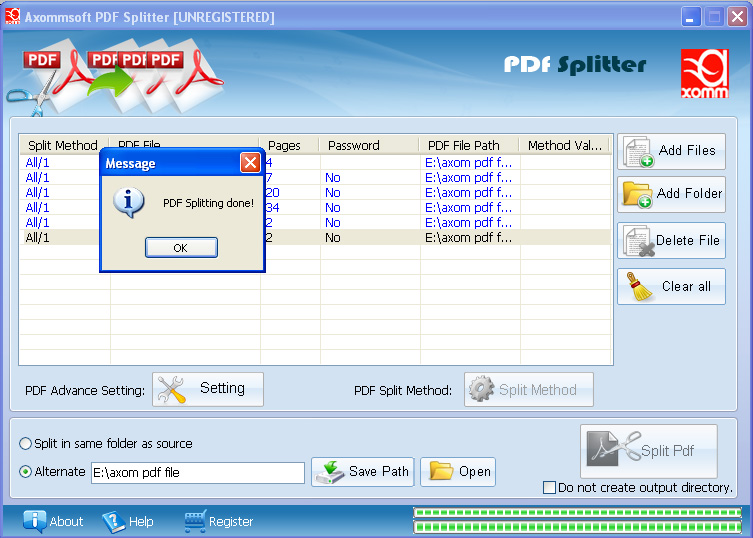
Task: Click the Pages column header
Action: tap(285, 146)
